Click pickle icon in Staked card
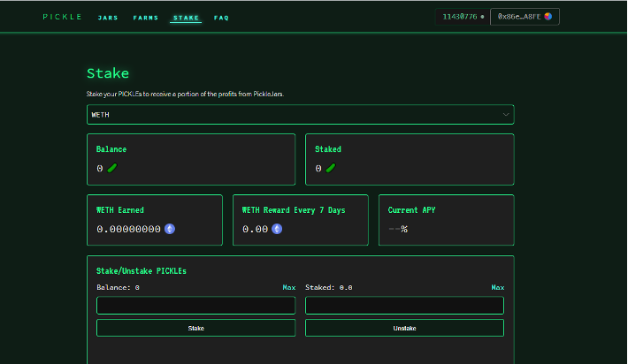 (331, 168)
